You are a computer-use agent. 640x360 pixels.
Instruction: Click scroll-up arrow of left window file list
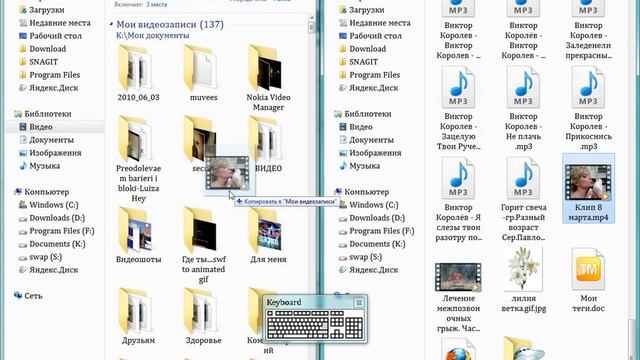point(312,18)
